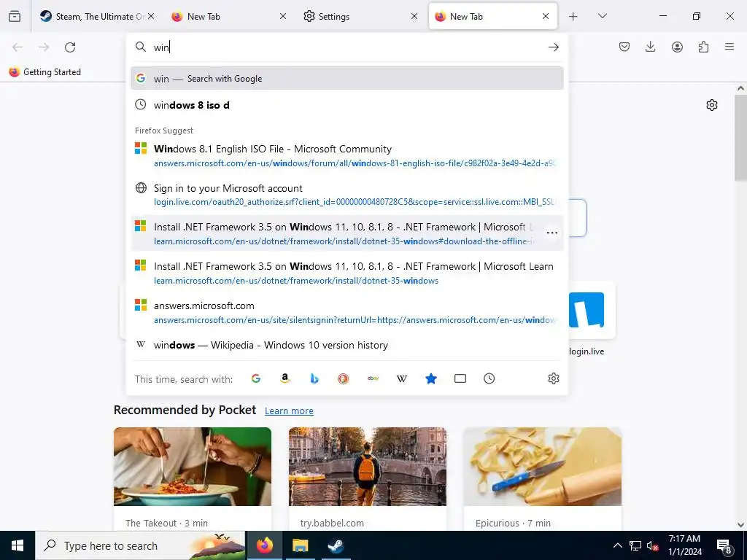Open Firefox View tabs list icon
The height and width of the screenshot is (560, 747).
[15, 16]
